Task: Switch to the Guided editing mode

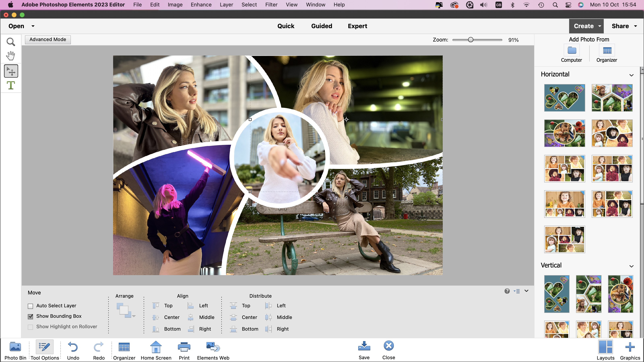Action: (321, 26)
